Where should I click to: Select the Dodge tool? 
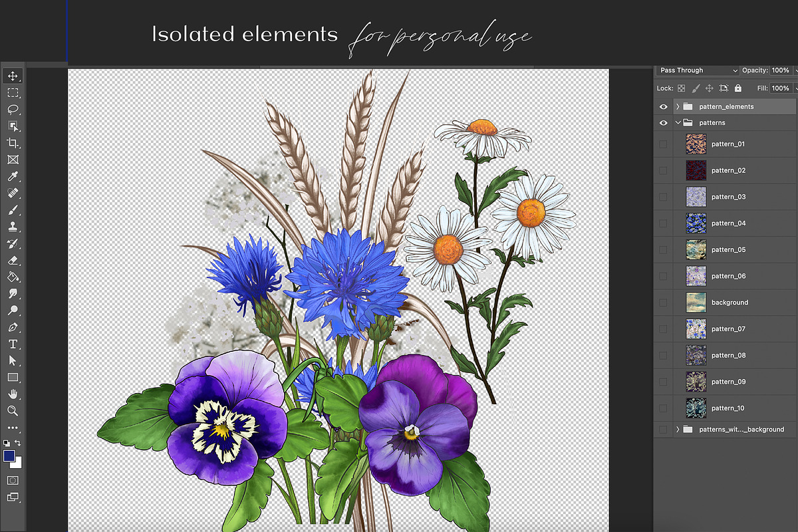pos(13,311)
